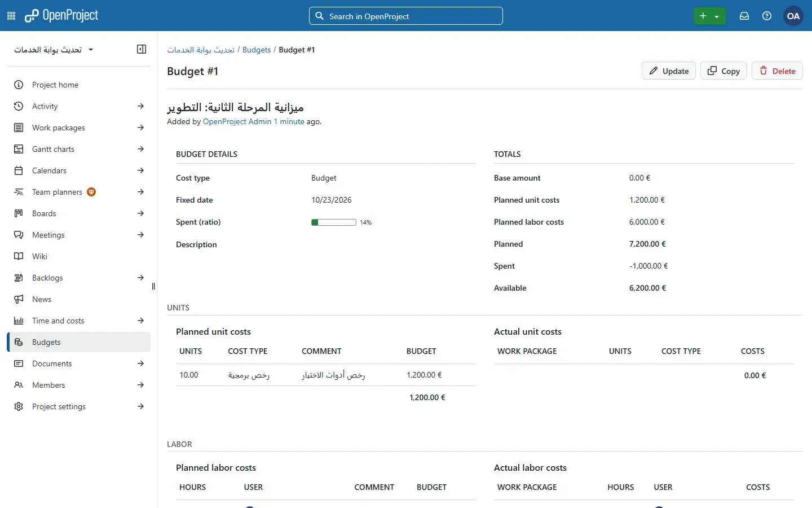This screenshot has width=812, height=508.
Task: Open Team planners in the sidebar
Action: 57,192
